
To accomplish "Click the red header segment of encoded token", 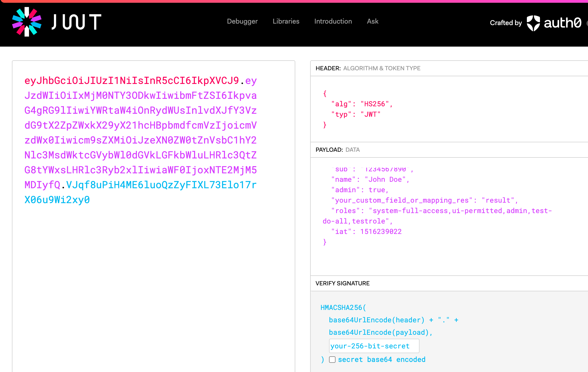I will click(132, 81).
